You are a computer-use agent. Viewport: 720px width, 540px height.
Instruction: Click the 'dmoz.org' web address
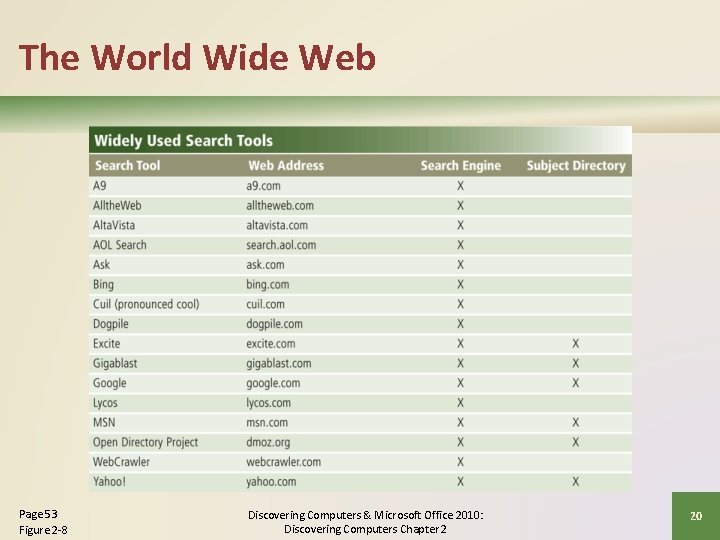pos(268,442)
